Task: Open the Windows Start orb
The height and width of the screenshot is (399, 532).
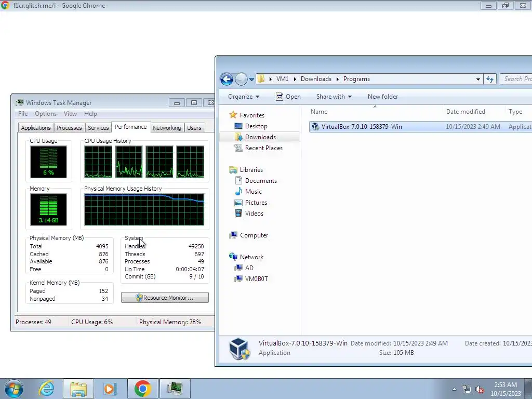Action: coord(14,389)
